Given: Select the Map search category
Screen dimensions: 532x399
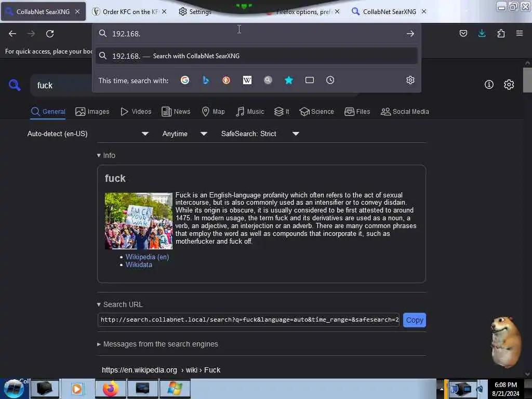Looking at the screenshot, I should point(213,112).
